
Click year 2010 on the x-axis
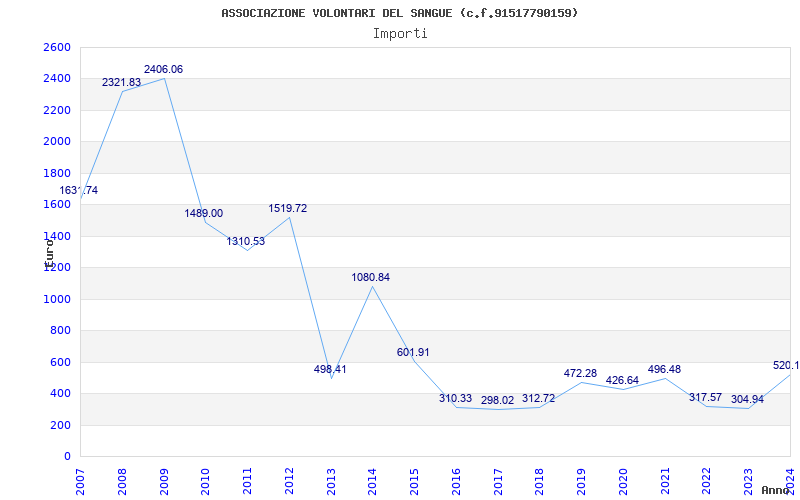pyautogui.click(x=206, y=482)
